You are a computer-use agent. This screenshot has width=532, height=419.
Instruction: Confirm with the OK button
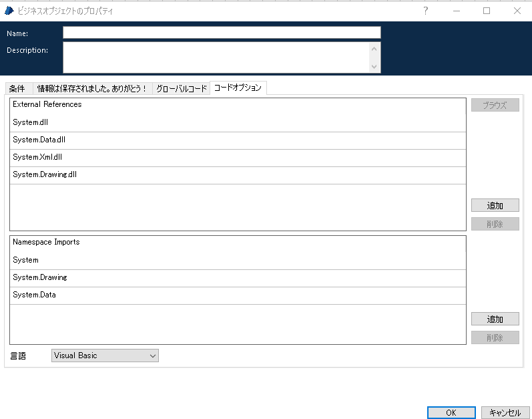pyautogui.click(x=451, y=412)
